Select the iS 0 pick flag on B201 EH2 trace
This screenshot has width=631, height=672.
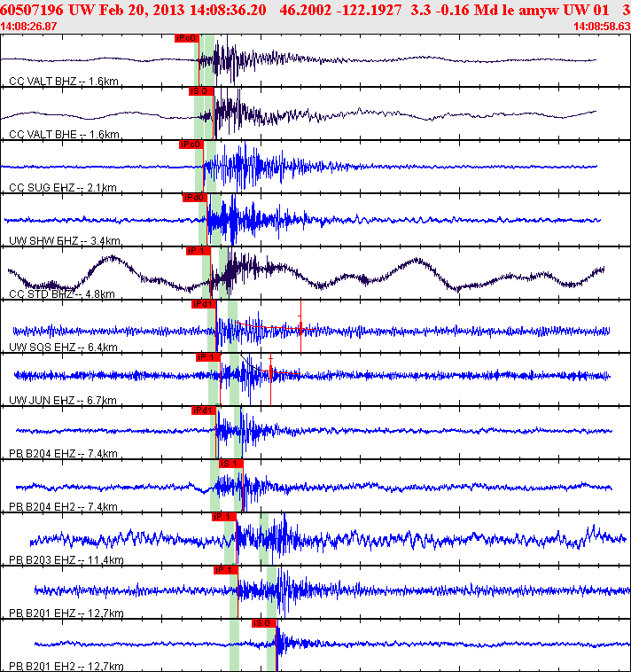coord(264,622)
